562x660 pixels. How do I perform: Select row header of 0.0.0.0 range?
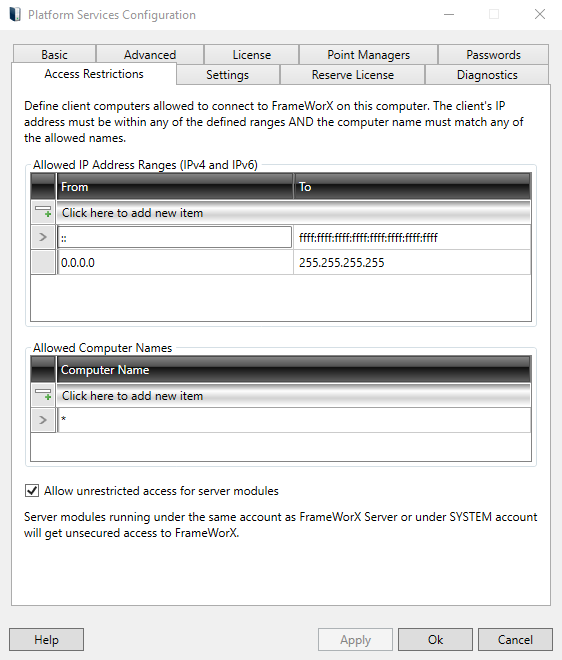point(43,262)
